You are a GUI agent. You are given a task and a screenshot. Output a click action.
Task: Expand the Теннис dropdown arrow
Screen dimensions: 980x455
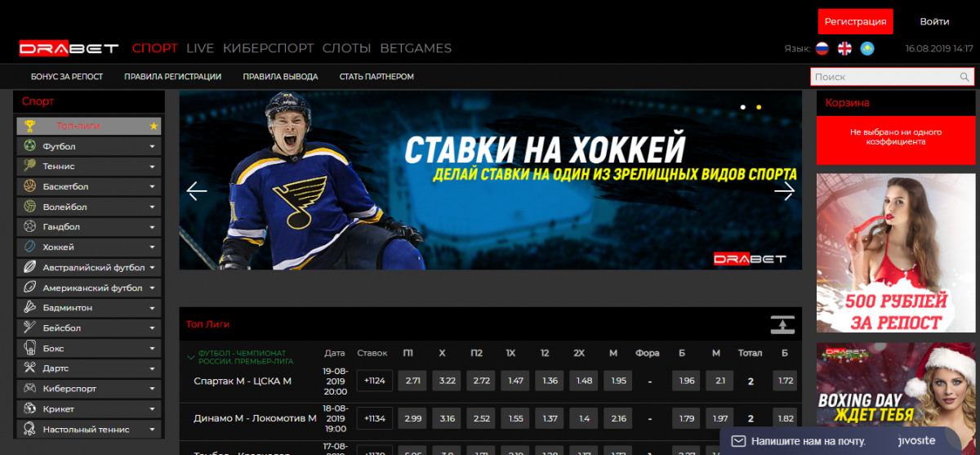tap(152, 167)
